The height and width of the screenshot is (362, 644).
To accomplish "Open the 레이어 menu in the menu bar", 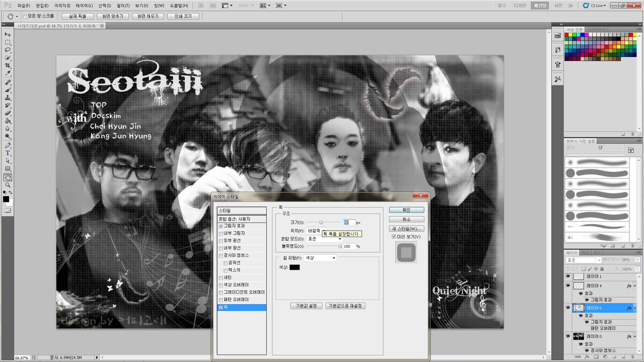I will click(x=84, y=6).
